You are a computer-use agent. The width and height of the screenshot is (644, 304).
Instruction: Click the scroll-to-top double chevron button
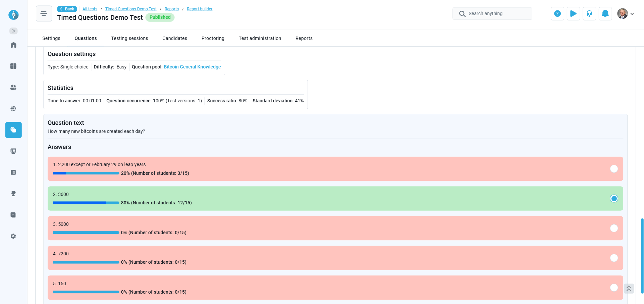[x=629, y=289]
